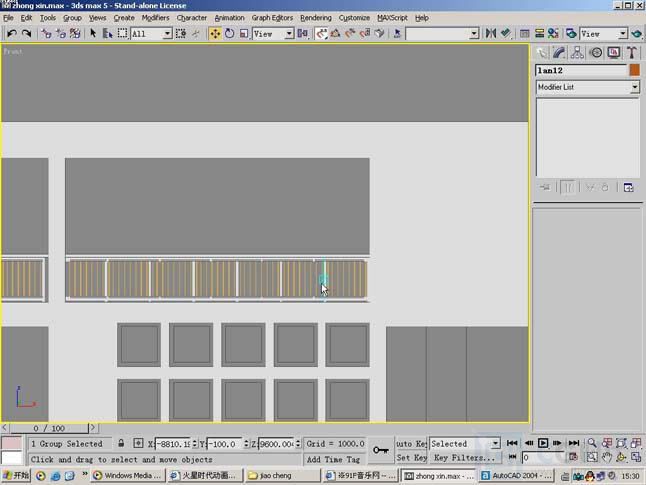Activate the Select and Link tool

pyautogui.click(x=46, y=33)
